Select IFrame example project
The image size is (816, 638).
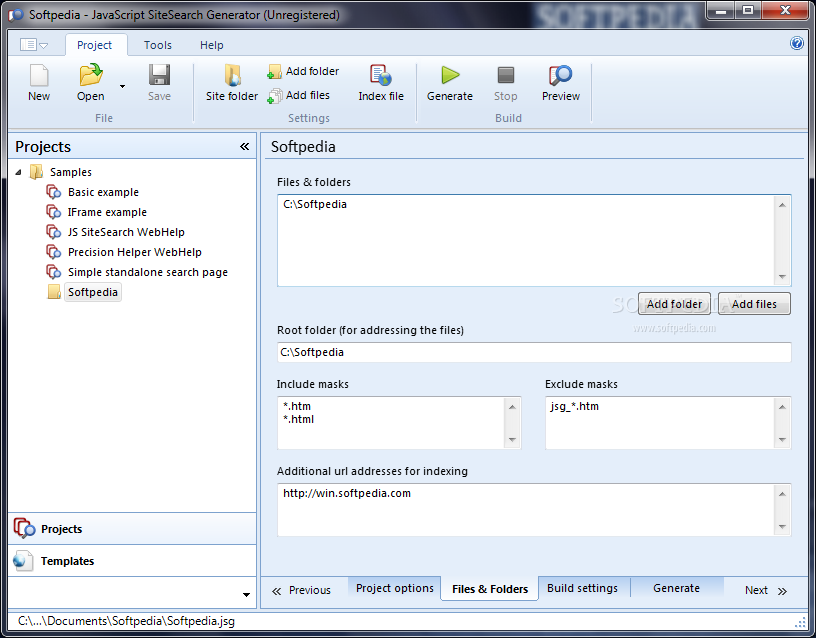tap(107, 212)
